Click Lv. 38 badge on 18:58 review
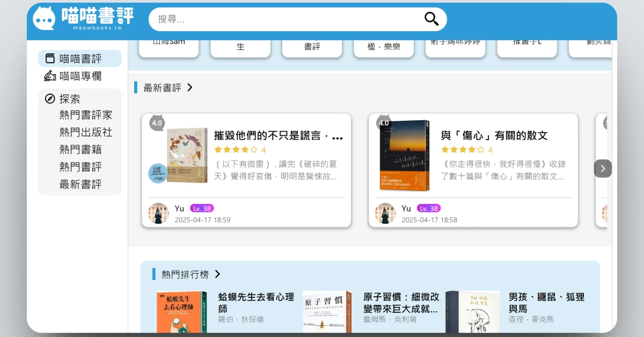The height and width of the screenshot is (337, 644). (x=429, y=208)
